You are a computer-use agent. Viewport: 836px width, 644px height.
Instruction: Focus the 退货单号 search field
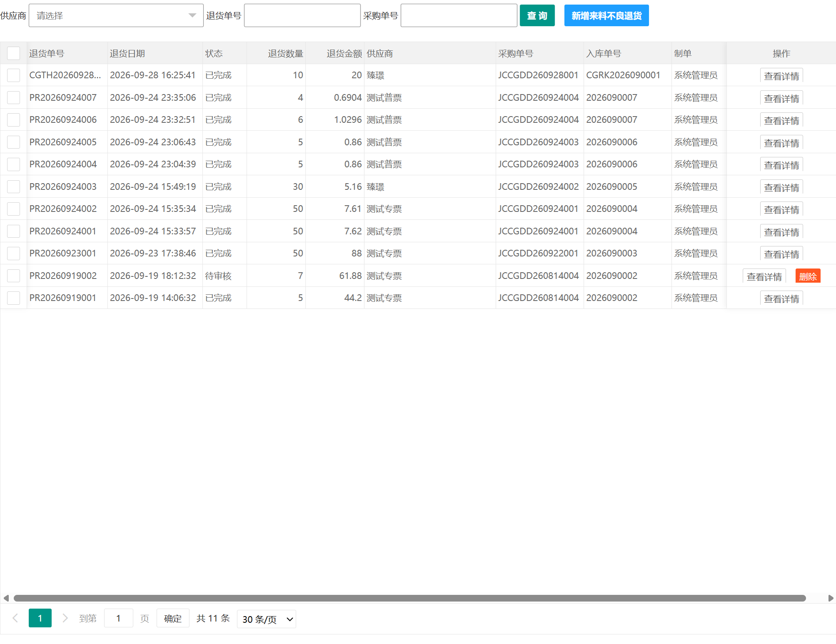click(302, 15)
